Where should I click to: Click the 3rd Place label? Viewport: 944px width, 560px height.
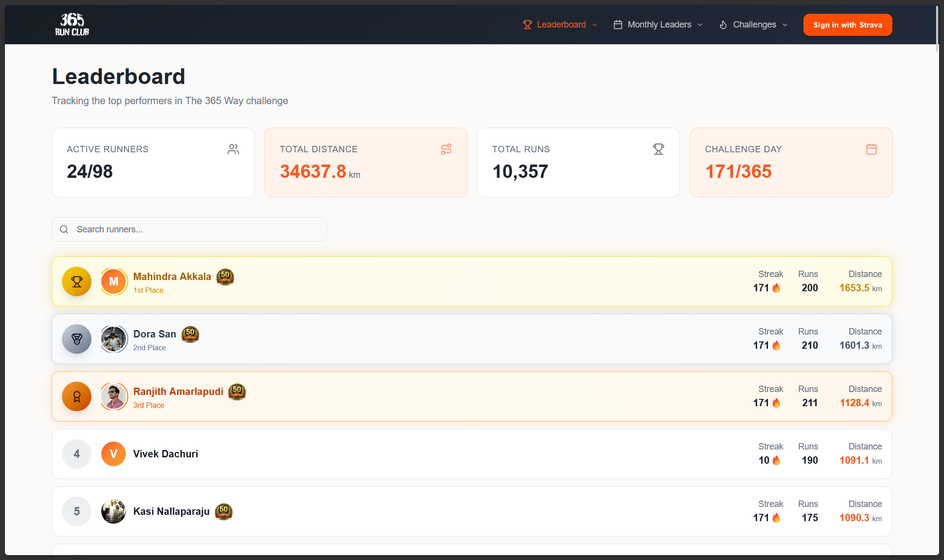pyautogui.click(x=148, y=405)
